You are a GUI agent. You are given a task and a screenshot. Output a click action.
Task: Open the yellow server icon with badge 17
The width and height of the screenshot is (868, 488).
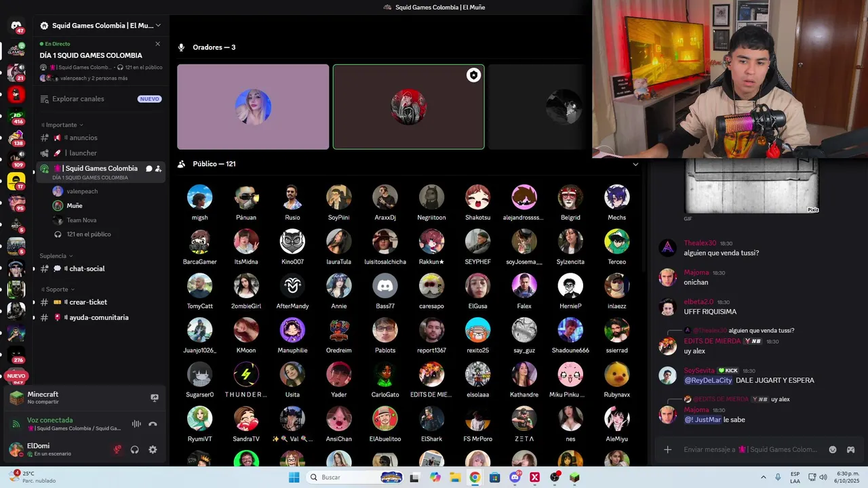point(16,181)
